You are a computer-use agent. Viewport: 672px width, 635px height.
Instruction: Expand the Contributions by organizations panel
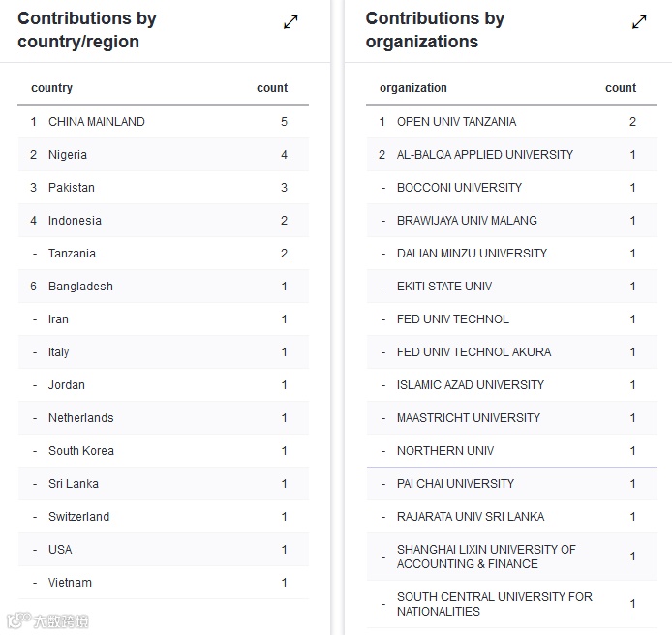[639, 21]
